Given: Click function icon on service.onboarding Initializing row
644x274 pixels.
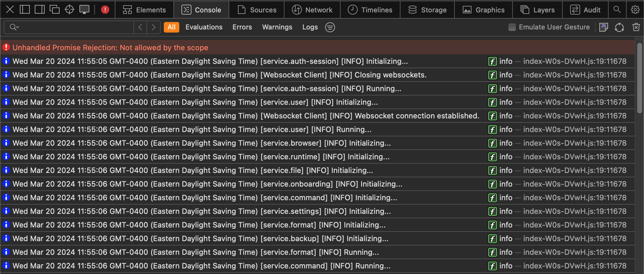Looking at the screenshot, I should (492, 184).
